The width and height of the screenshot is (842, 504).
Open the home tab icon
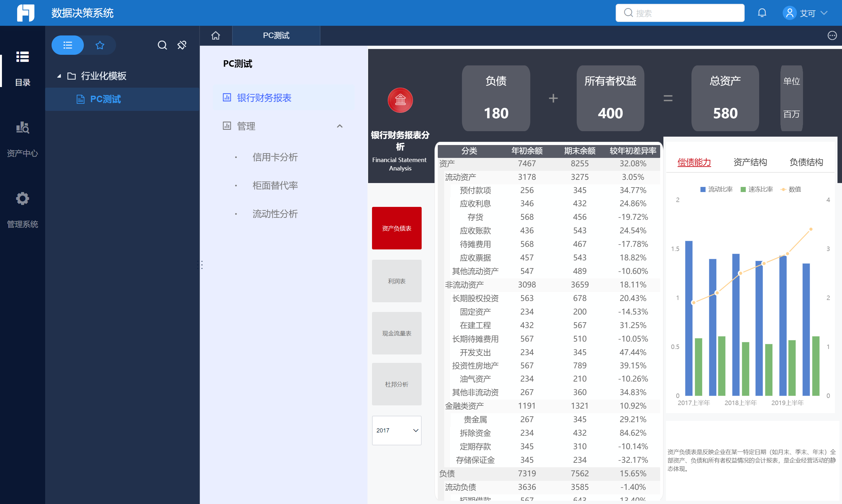pos(216,35)
